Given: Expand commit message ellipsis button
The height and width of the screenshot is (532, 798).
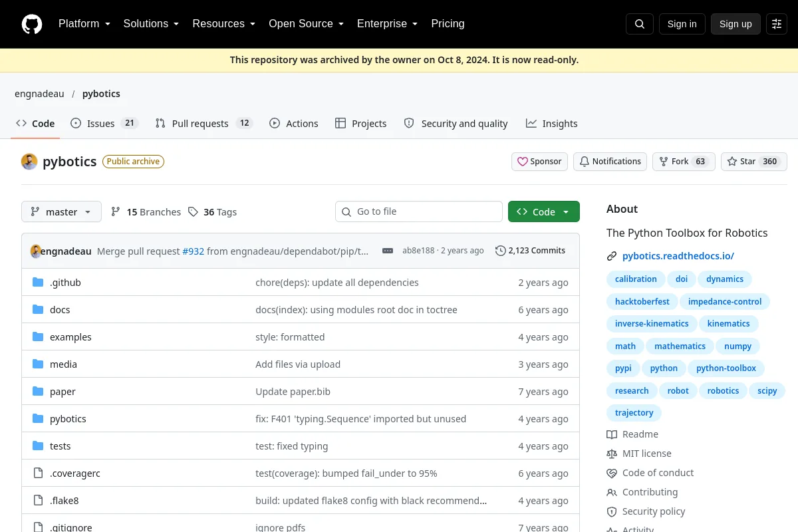Looking at the screenshot, I should 388,251.
